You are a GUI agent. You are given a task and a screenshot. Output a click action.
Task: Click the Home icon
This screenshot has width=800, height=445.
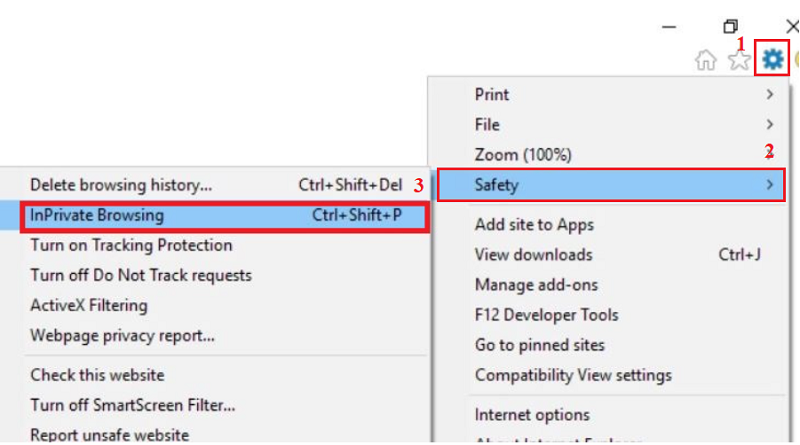706,61
